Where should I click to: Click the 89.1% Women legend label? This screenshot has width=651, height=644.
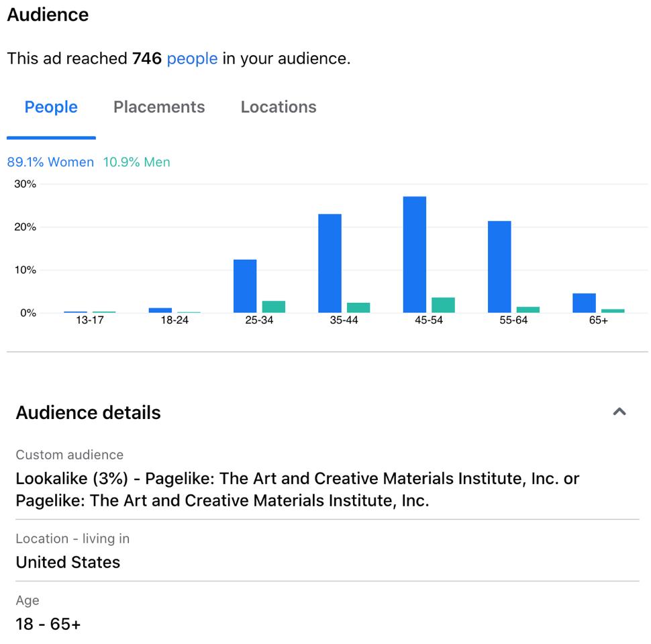[x=50, y=162]
